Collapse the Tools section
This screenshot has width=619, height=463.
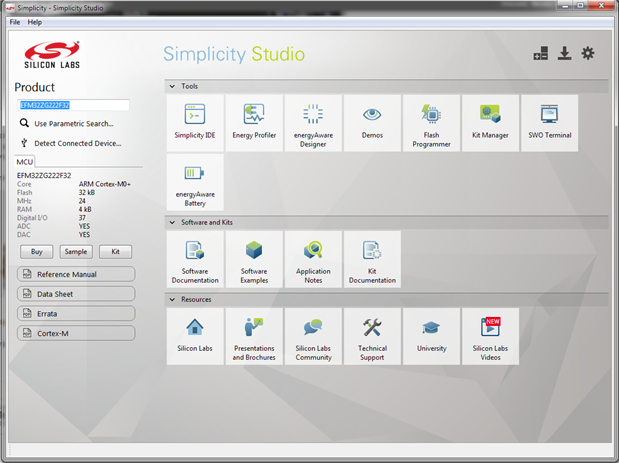(x=172, y=86)
